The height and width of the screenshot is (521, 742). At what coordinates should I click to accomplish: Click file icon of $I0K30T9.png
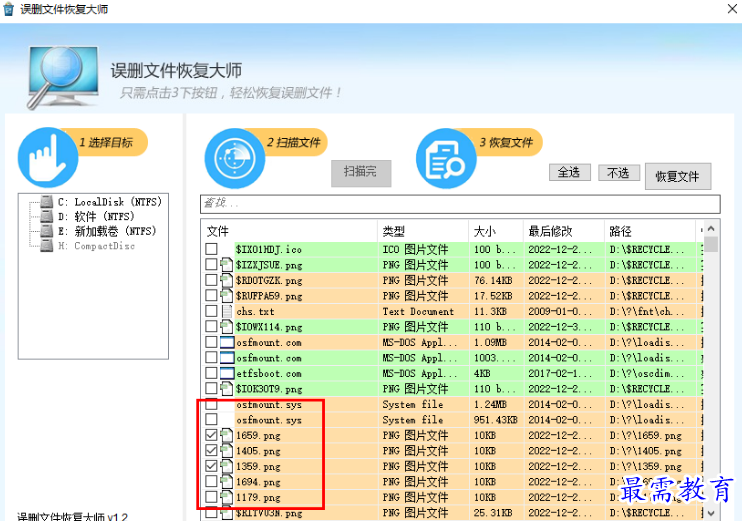227,389
